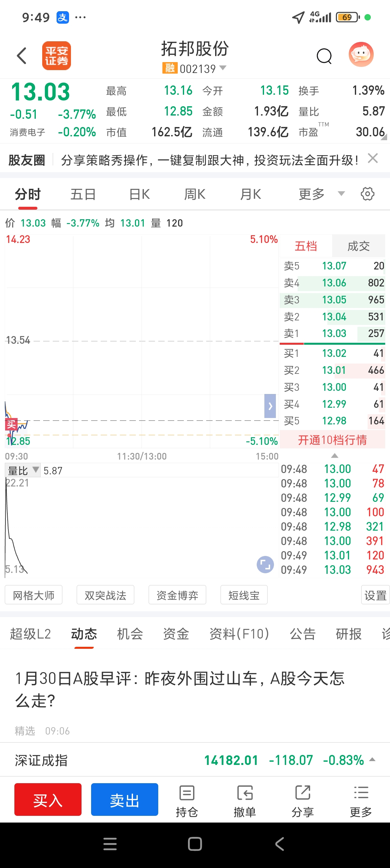Viewport: 390px width, 868px height.
Task: Switch to 分时 chart tab
Action: 27,194
